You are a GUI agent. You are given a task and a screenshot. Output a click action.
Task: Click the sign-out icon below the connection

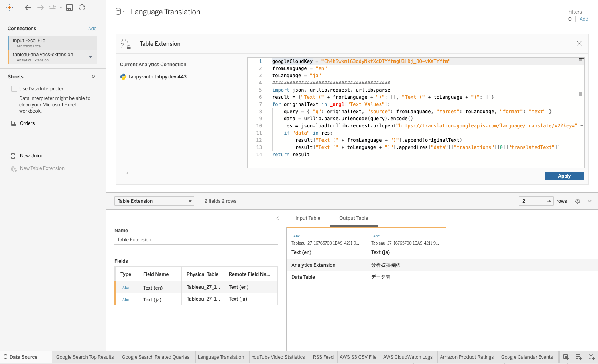tap(125, 174)
